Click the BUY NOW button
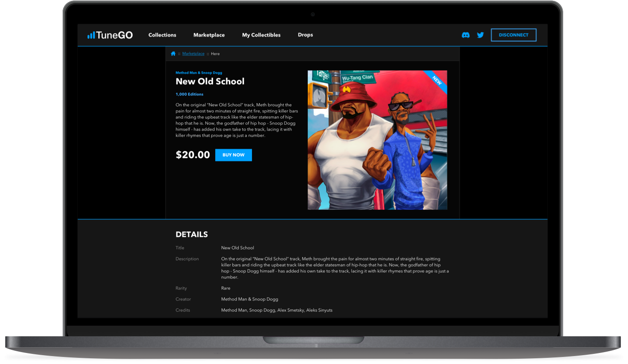The height and width of the screenshot is (364, 628). [233, 155]
